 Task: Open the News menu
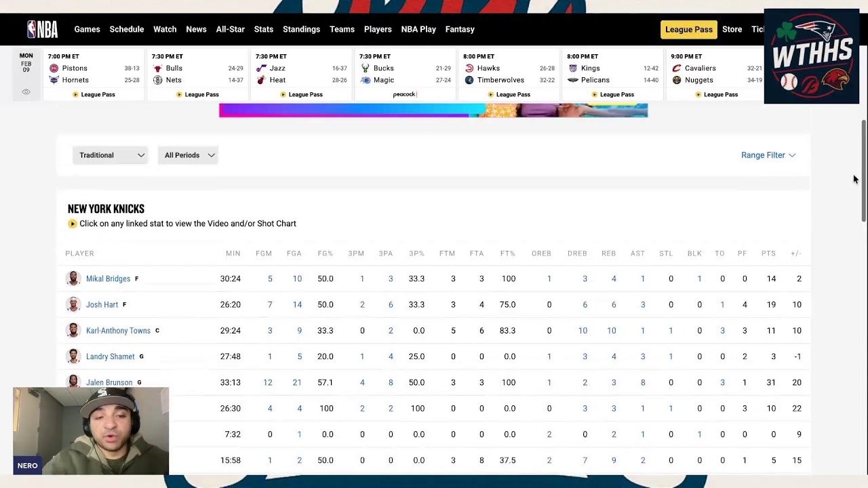point(196,29)
